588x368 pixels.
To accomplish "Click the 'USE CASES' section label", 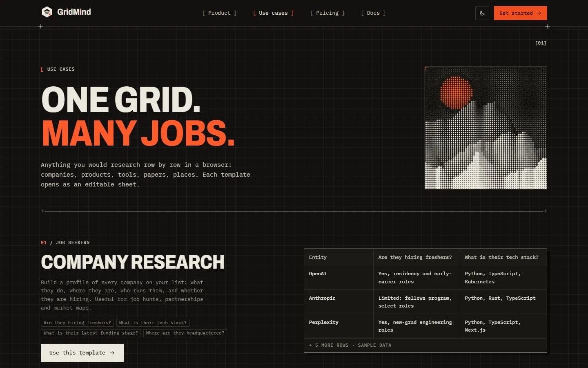I will [61, 69].
